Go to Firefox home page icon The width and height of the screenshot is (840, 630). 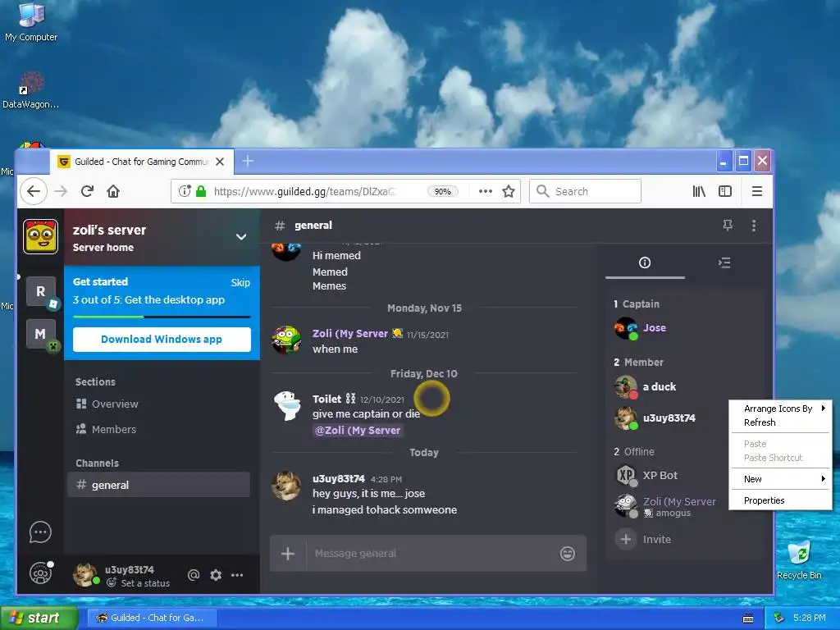click(x=113, y=191)
